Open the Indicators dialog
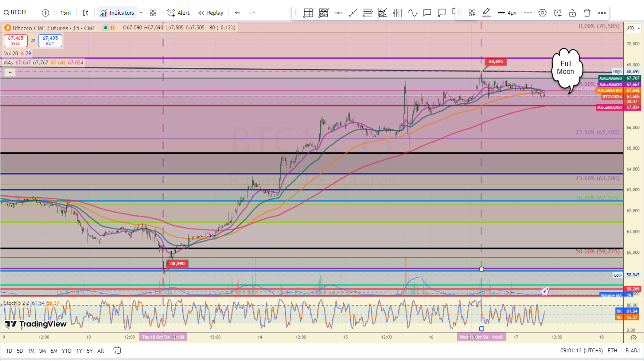This screenshot has width=644, height=361. click(117, 13)
